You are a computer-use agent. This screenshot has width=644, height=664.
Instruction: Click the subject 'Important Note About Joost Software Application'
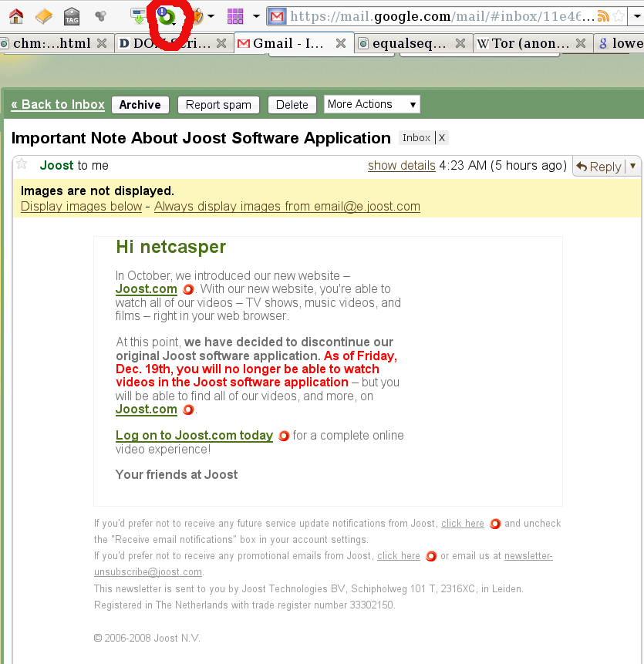[x=201, y=138]
